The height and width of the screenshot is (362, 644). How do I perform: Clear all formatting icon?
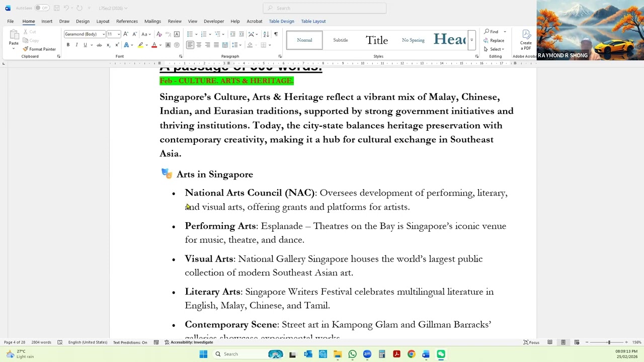click(159, 34)
